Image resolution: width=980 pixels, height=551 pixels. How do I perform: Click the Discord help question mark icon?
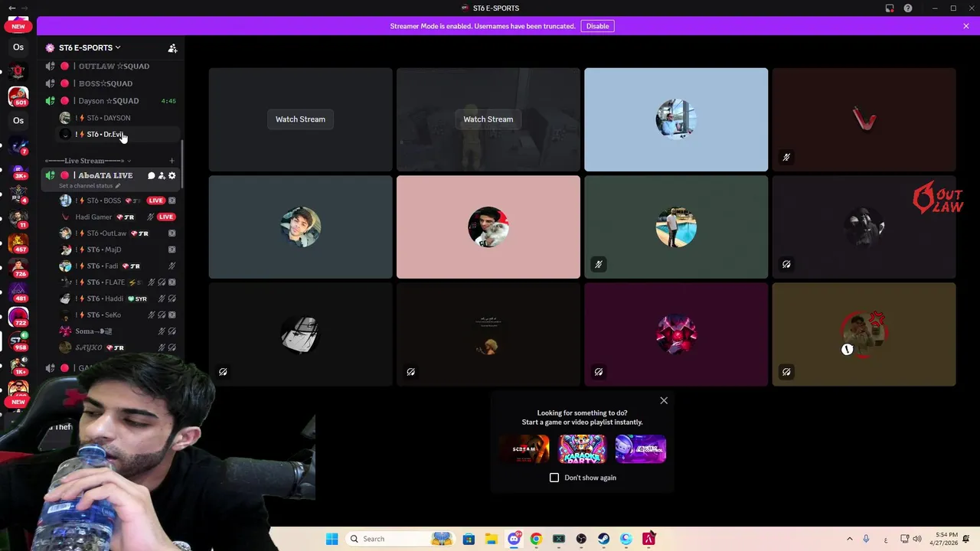click(x=908, y=8)
